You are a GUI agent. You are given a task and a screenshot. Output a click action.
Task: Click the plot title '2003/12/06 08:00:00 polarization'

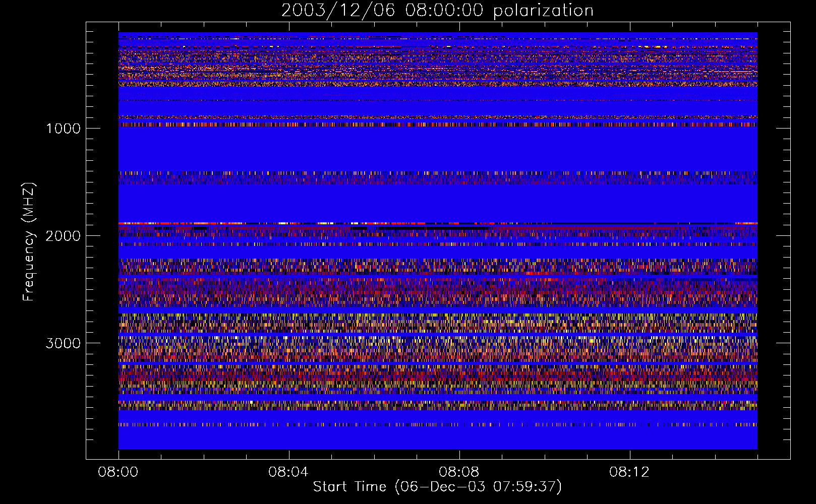pos(437,11)
